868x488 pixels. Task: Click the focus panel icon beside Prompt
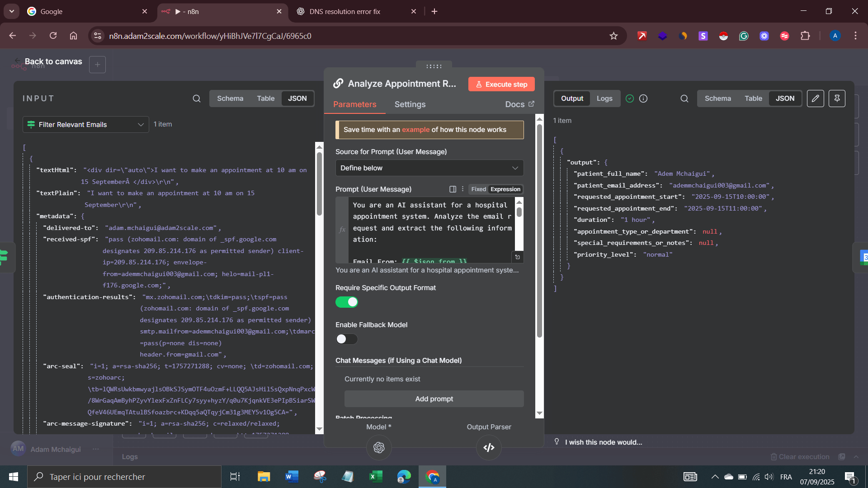click(453, 189)
